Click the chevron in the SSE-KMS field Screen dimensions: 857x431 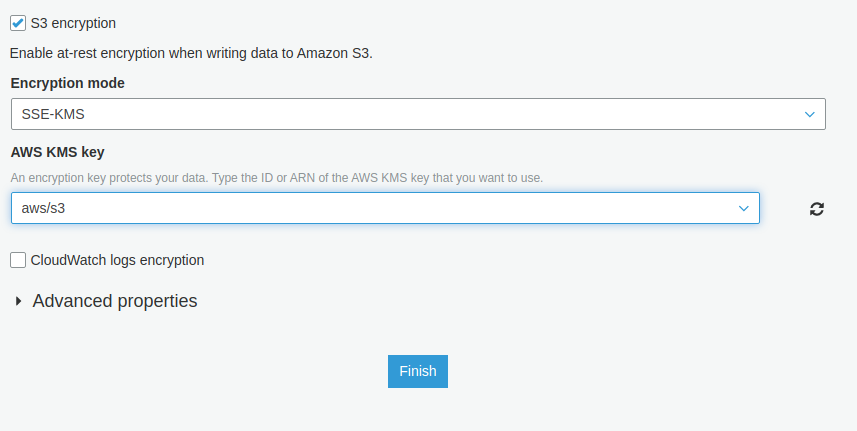click(x=810, y=114)
